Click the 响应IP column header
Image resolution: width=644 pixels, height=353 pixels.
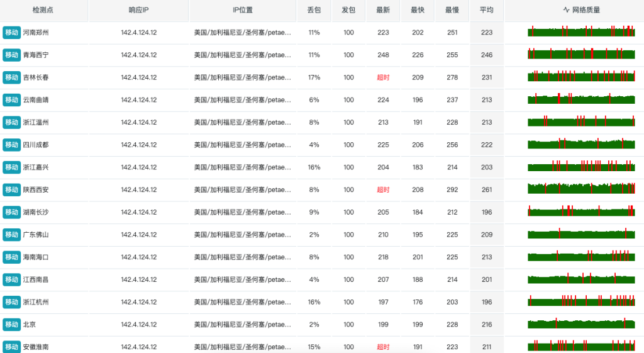[x=138, y=10]
